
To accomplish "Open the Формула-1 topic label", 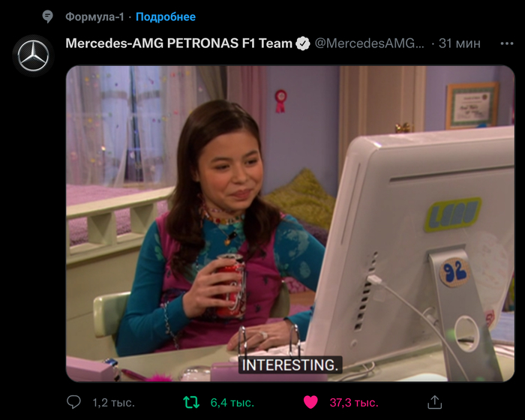I will 94,16.
